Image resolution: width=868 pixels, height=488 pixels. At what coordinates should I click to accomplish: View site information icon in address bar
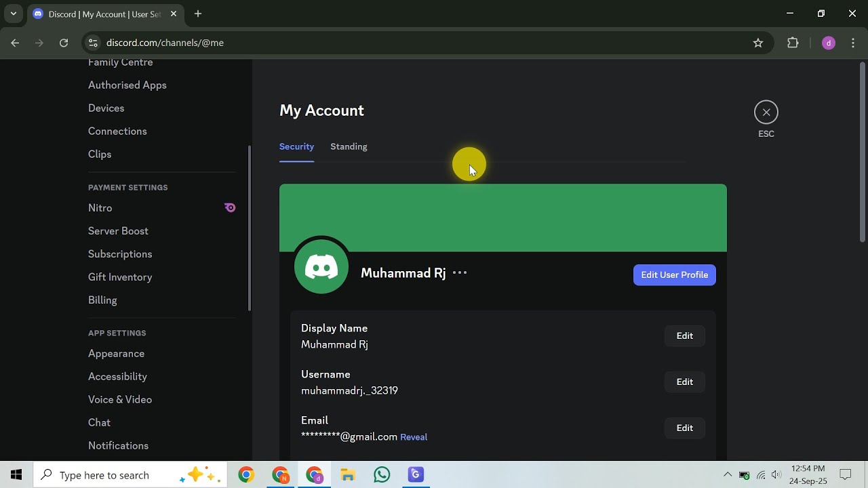click(93, 43)
